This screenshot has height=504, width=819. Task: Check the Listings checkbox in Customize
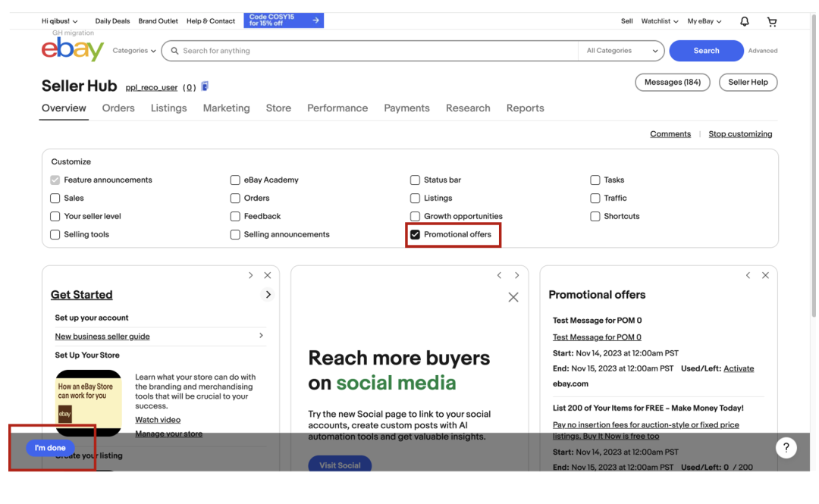coord(415,198)
